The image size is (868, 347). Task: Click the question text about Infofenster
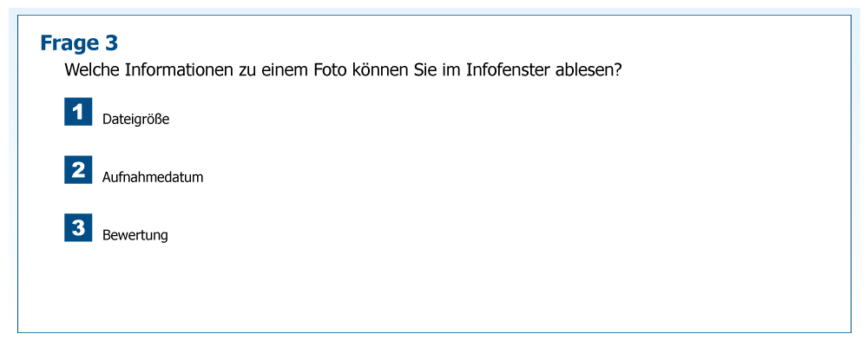[343, 70]
